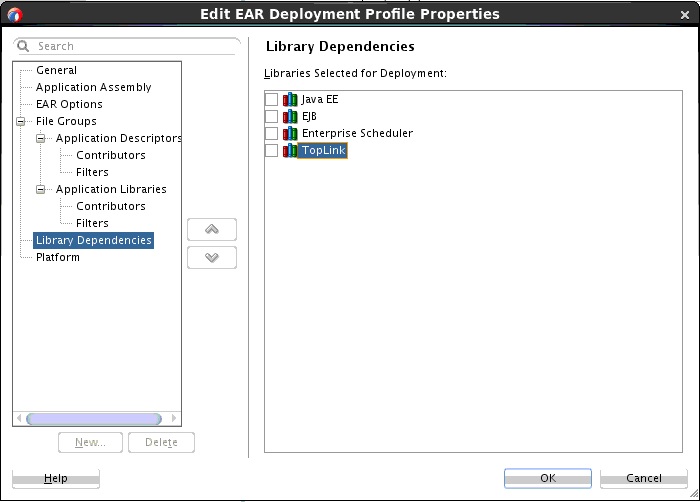Click the New... button
The height and width of the screenshot is (502, 700).
(x=90, y=442)
